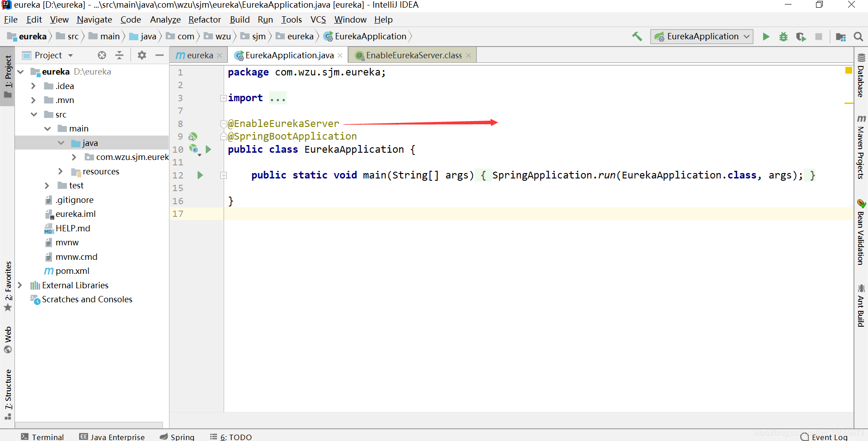Collapse all via the Project panel icon

(119, 55)
